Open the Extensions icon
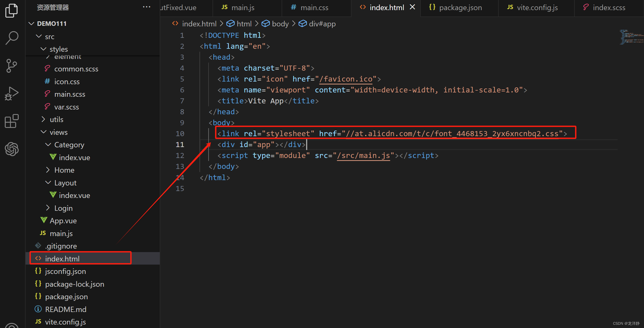 [12, 121]
